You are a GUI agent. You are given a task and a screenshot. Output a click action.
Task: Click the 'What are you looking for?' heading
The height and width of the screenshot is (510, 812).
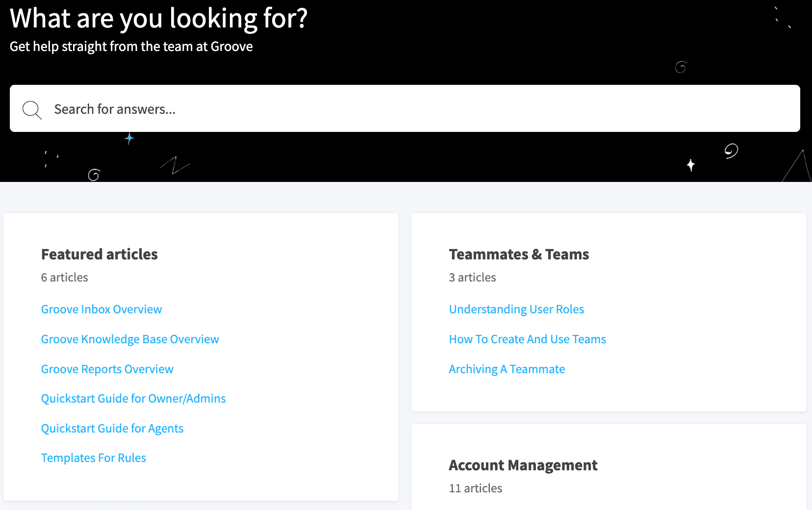pos(159,19)
